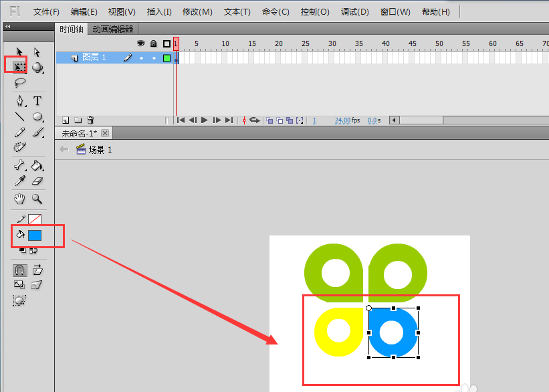Toggle lock all layers icon
The image size is (549, 392).
153,43
